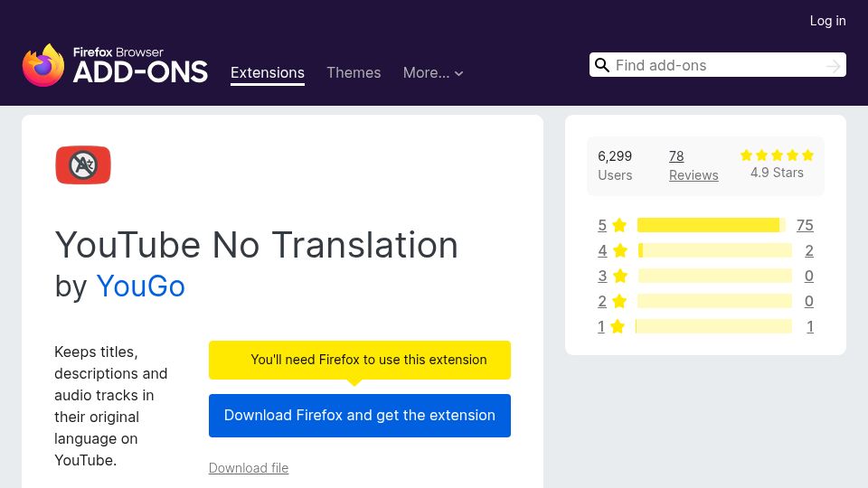This screenshot has width=868, height=488.
Task: Click the extension description text
Action: pyautogui.click(x=110, y=406)
